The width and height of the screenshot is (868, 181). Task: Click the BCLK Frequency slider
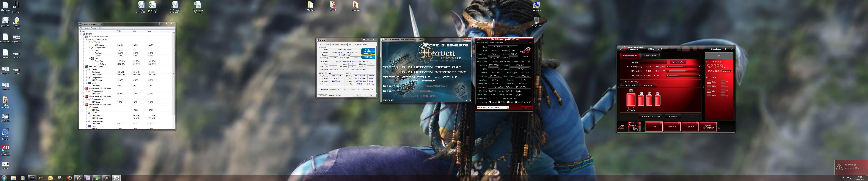pyautogui.click(x=684, y=66)
